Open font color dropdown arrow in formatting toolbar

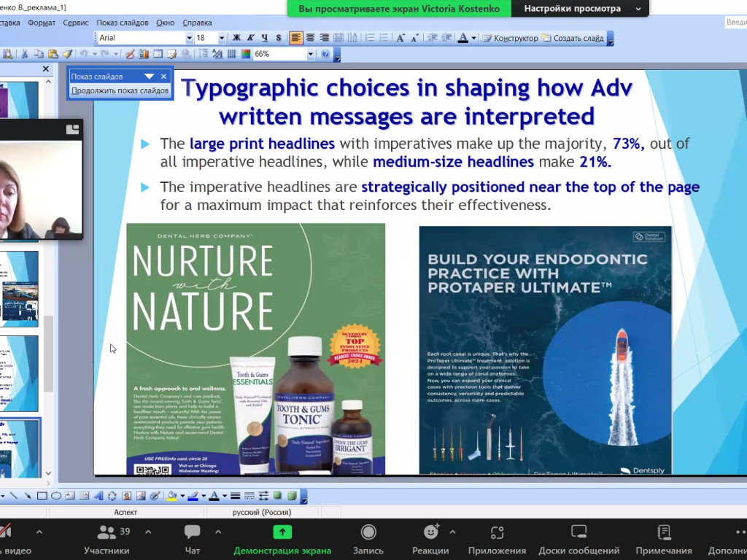(x=473, y=38)
